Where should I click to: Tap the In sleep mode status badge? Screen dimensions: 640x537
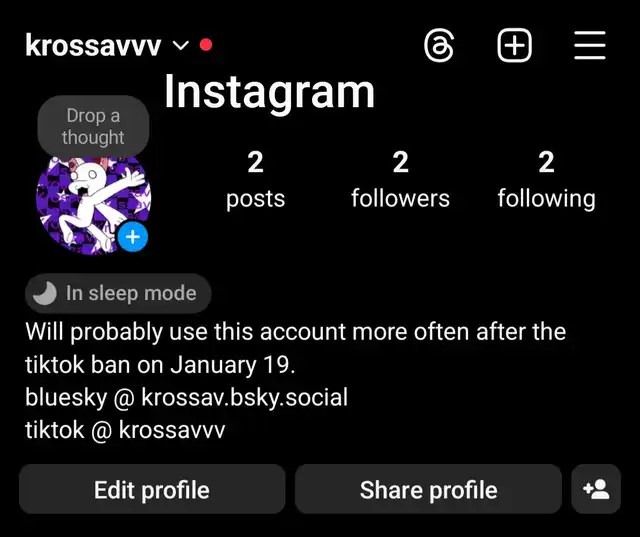tap(118, 293)
